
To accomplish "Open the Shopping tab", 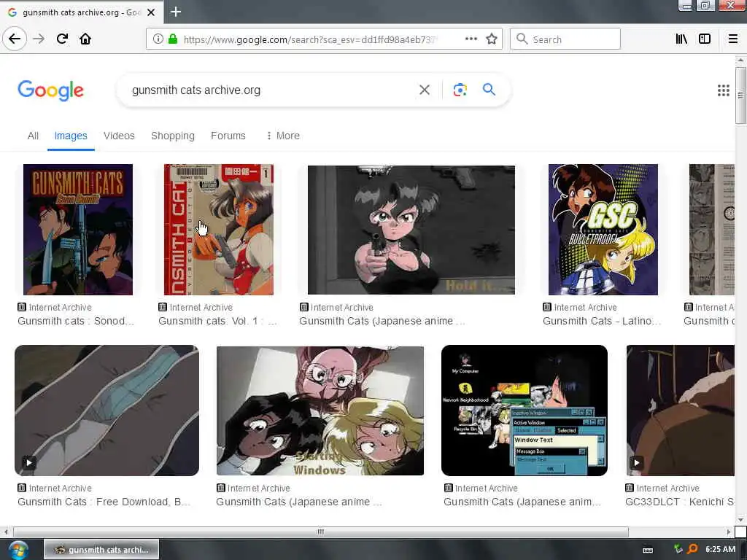I will pyautogui.click(x=172, y=136).
